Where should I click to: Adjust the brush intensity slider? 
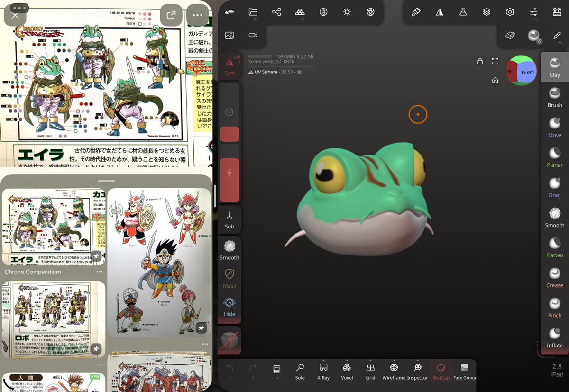[229, 173]
